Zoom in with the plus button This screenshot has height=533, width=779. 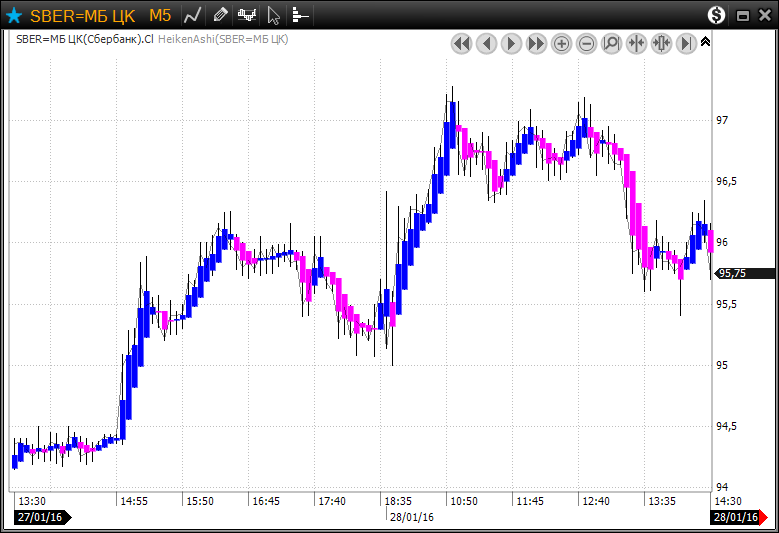[x=561, y=43]
